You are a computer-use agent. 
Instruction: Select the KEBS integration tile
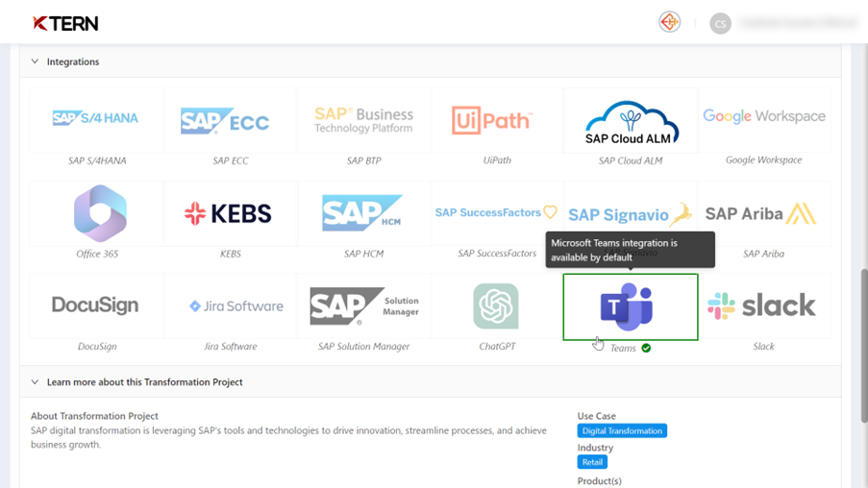coord(231,213)
